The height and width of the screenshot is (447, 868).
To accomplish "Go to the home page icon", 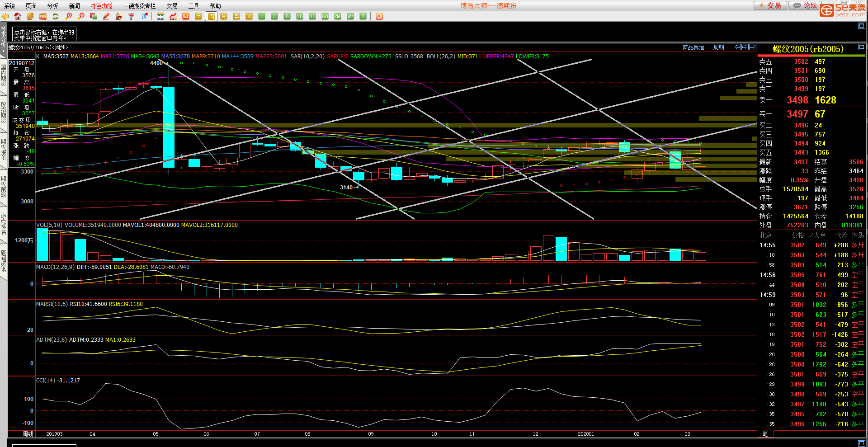I will 18,16.
